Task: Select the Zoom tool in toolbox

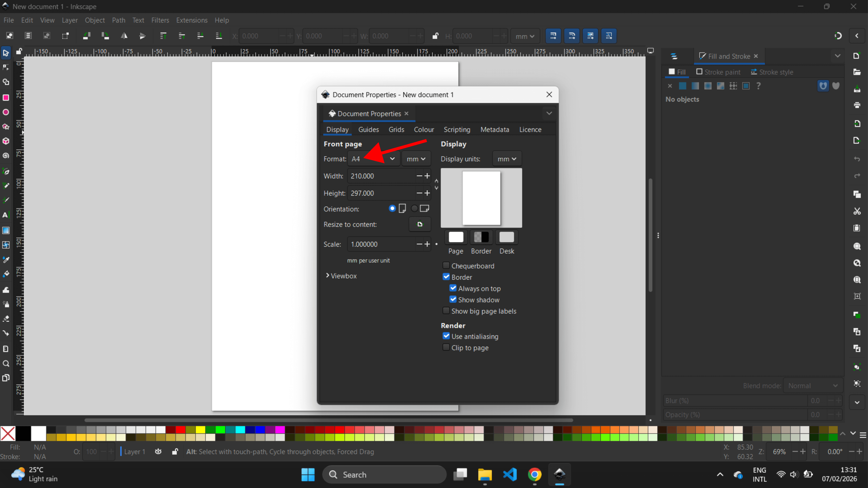Action: pyautogui.click(x=6, y=363)
